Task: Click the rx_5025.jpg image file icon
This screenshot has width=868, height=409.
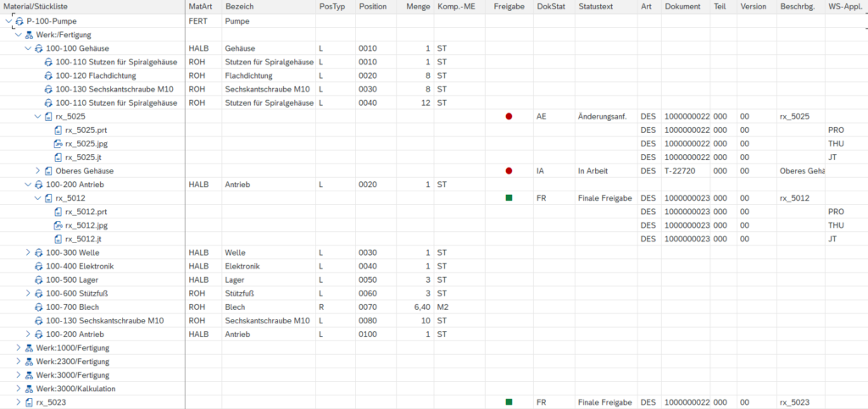Action: pos(58,144)
